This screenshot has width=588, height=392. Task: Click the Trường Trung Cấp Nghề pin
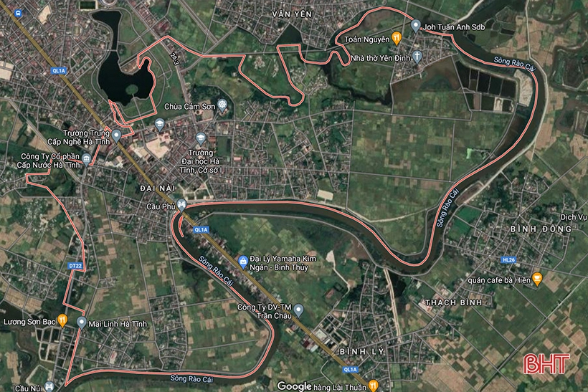pyautogui.click(x=116, y=135)
